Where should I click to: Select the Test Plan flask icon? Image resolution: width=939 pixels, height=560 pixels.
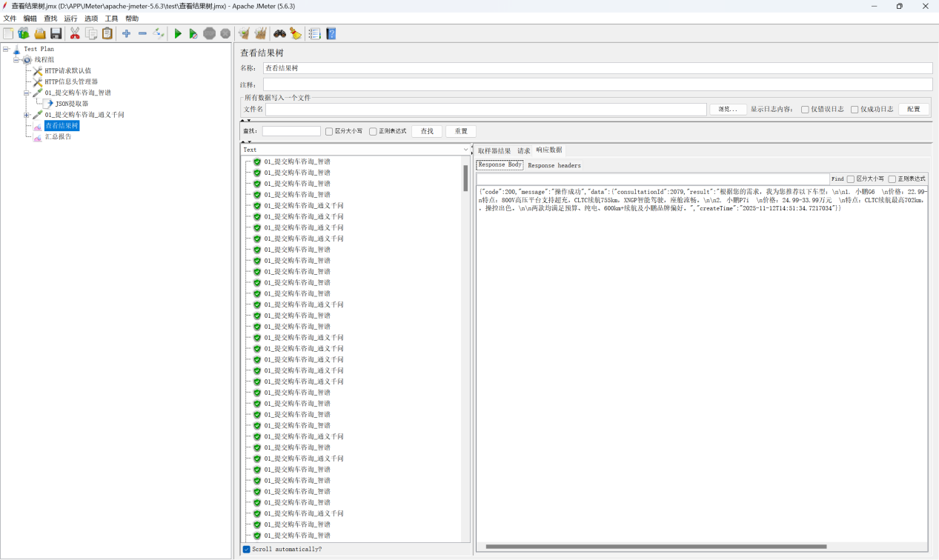(x=16, y=49)
